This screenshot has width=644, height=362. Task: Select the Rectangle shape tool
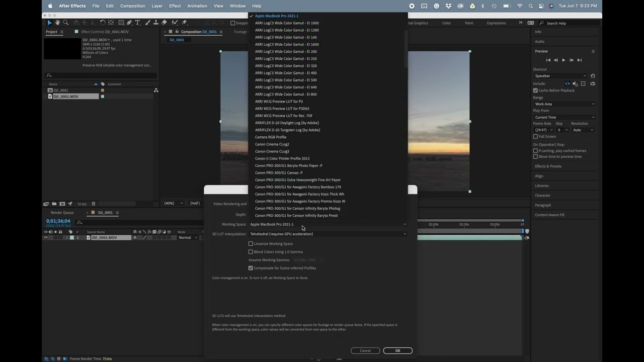pos(121,23)
